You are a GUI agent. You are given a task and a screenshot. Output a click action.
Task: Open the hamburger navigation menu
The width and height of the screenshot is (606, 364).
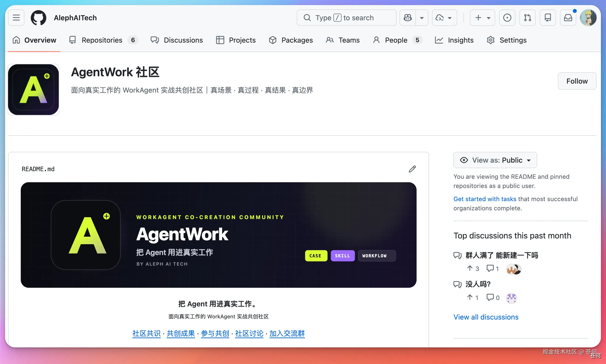point(16,18)
